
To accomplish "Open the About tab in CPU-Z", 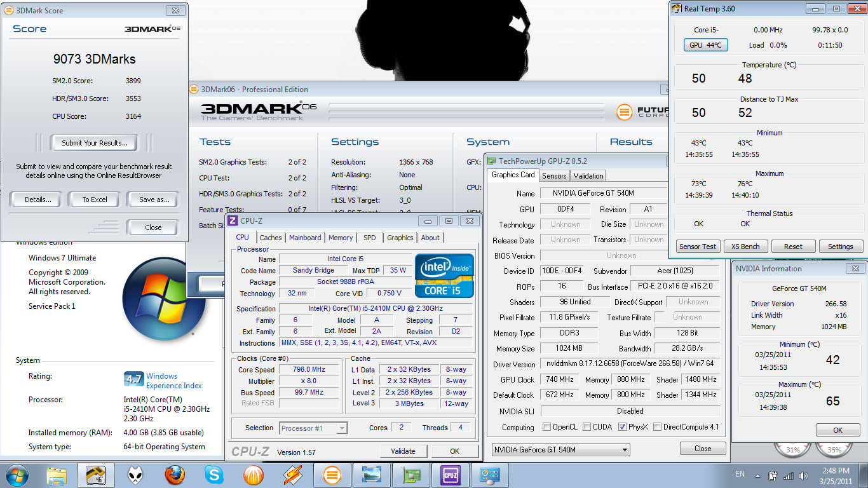I will (430, 238).
